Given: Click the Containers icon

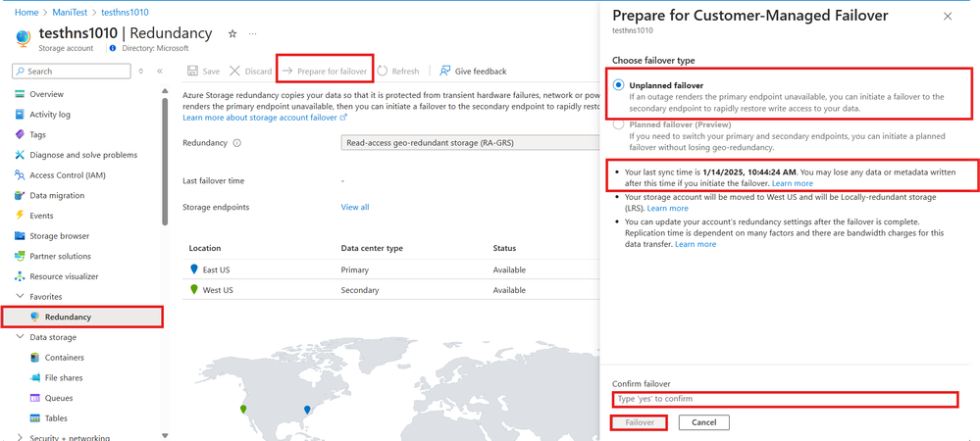Looking at the screenshot, I should (x=35, y=358).
